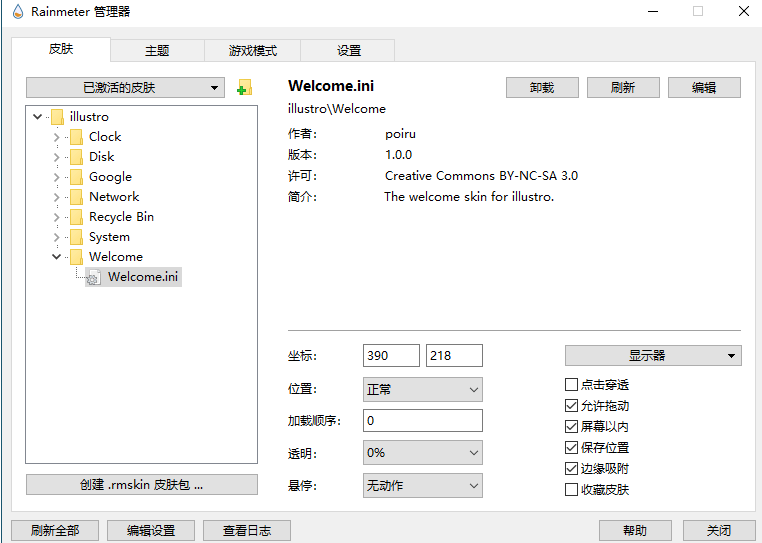Click the 卸载 button
Image resolution: width=762 pixels, height=543 pixels.
pyautogui.click(x=542, y=88)
